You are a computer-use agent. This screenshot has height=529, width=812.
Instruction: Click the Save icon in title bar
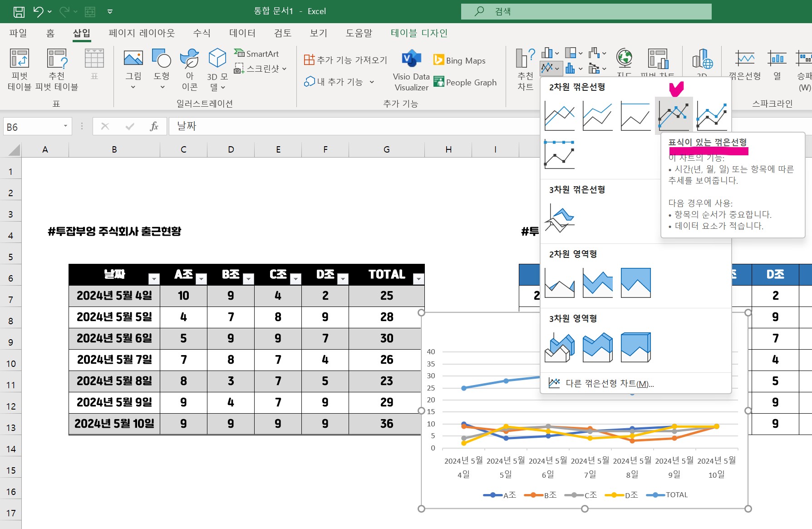click(19, 11)
